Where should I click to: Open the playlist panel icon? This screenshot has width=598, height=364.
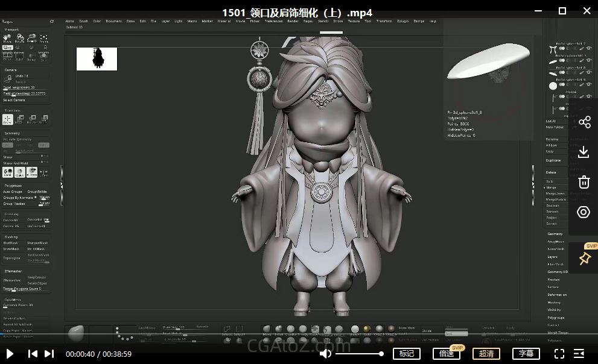click(579, 354)
